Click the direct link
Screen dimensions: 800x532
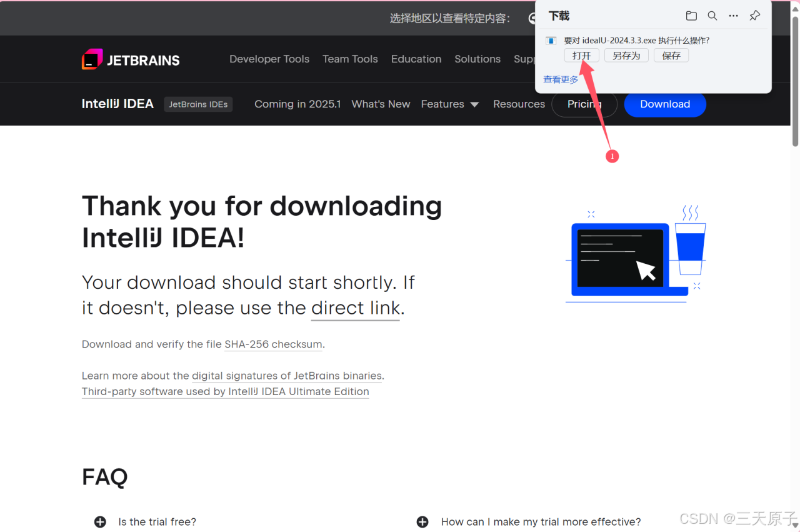click(x=356, y=308)
